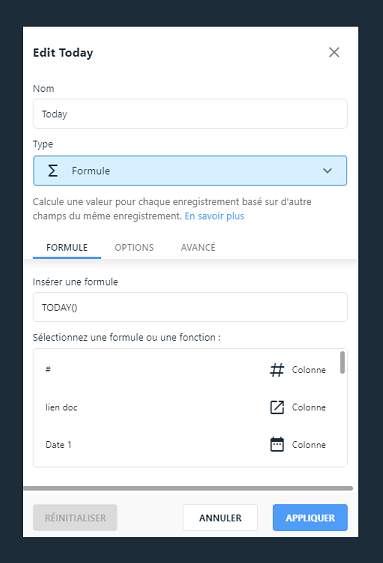Open the En savoir plus link
The width and height of the screenshot is (383, 563).
click(x=214, y=216)
